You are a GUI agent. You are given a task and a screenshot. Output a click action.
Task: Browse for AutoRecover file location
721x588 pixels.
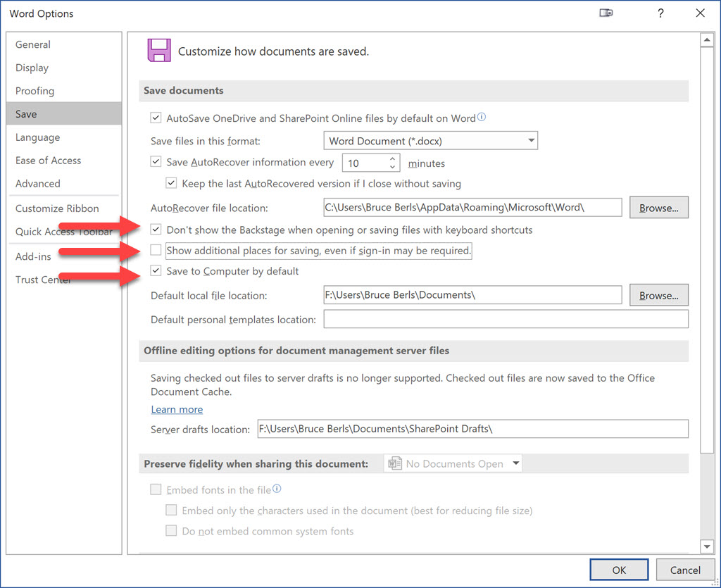point(659,208)
